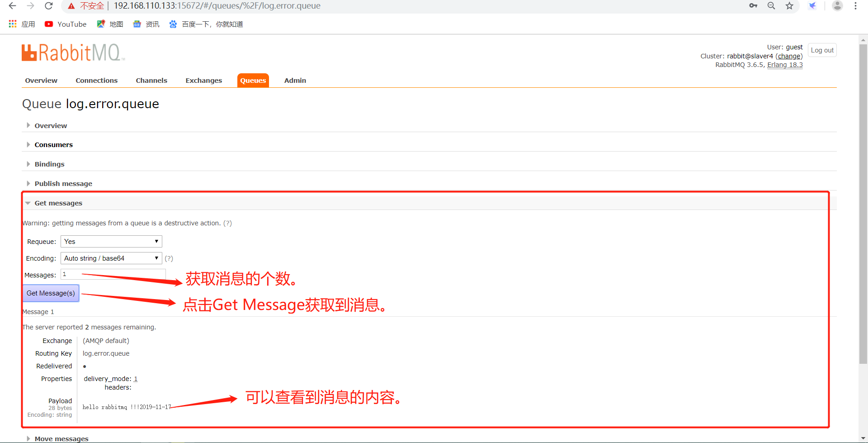Open the apps grid bookmark
Viewport: 868px width, 443px height.
click(x=22, y=24)
